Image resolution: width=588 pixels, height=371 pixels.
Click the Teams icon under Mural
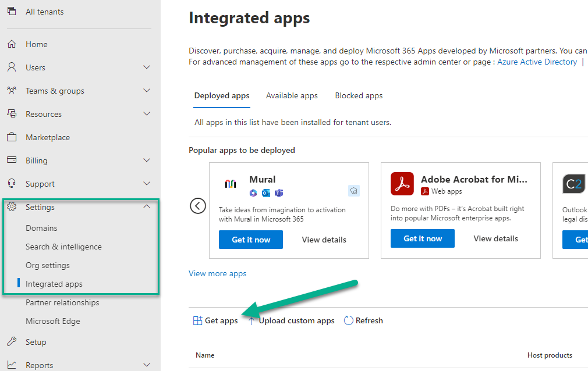click(279, 193)
